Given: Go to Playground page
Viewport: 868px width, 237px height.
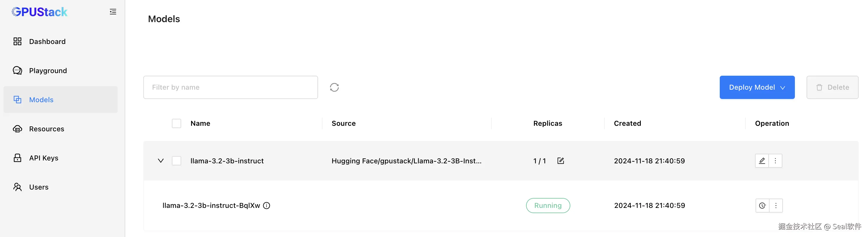Looking at the screenshot, I should tap(48, 71).
